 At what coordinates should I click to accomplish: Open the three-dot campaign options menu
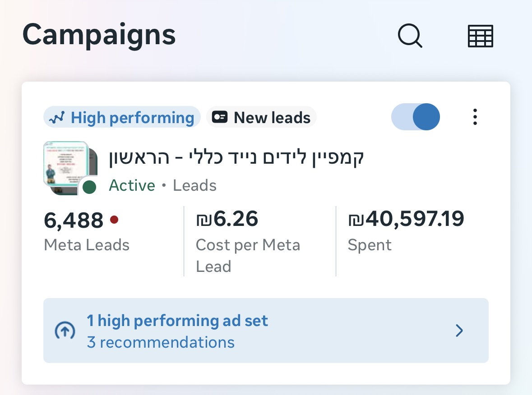(x=475, y=117)
